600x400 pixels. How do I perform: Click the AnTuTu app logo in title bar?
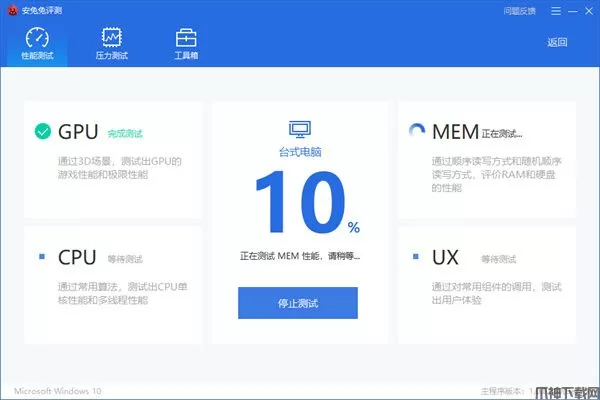(13, 10)
